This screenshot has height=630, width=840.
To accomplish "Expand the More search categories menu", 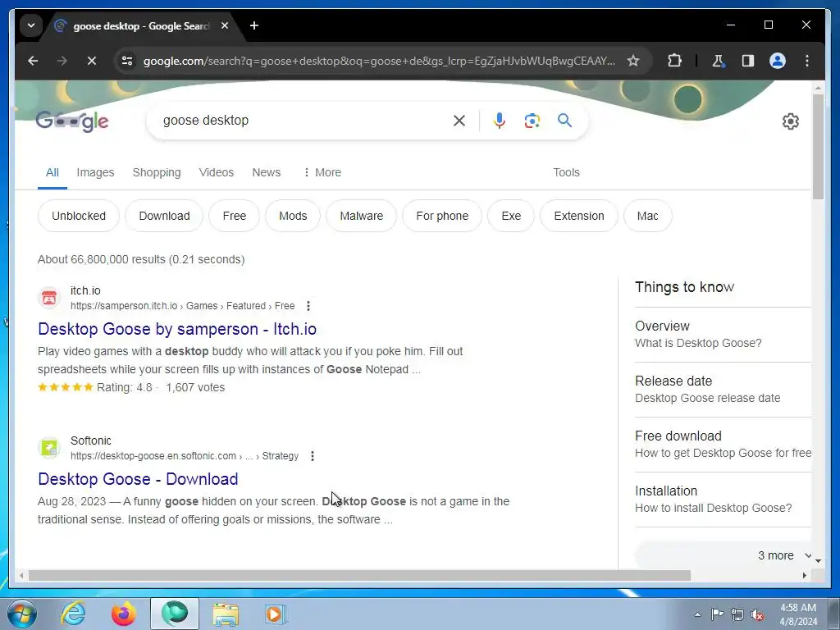I will [x=322, y=172].
